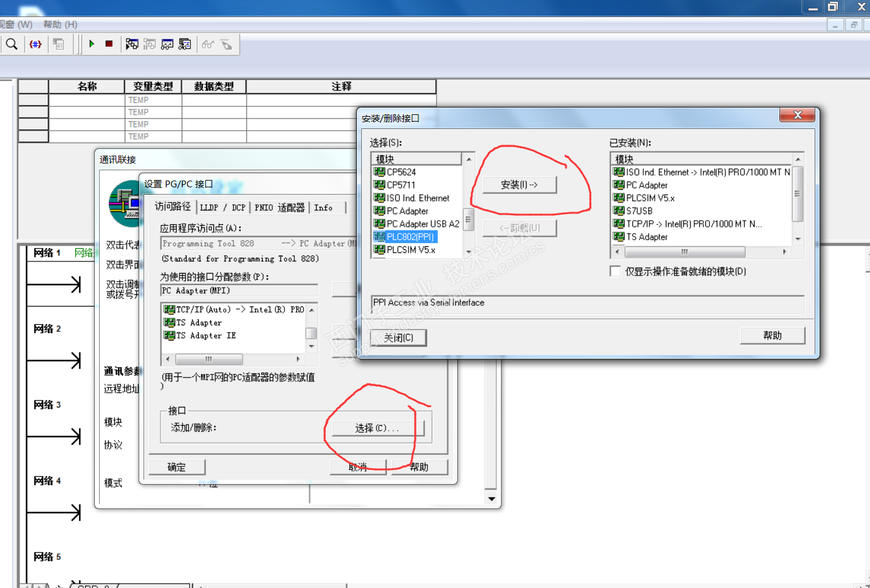Click the dark red Stop toolbar icon
Viewport: 870px width, 588px height.
click(x=109, y=44)
